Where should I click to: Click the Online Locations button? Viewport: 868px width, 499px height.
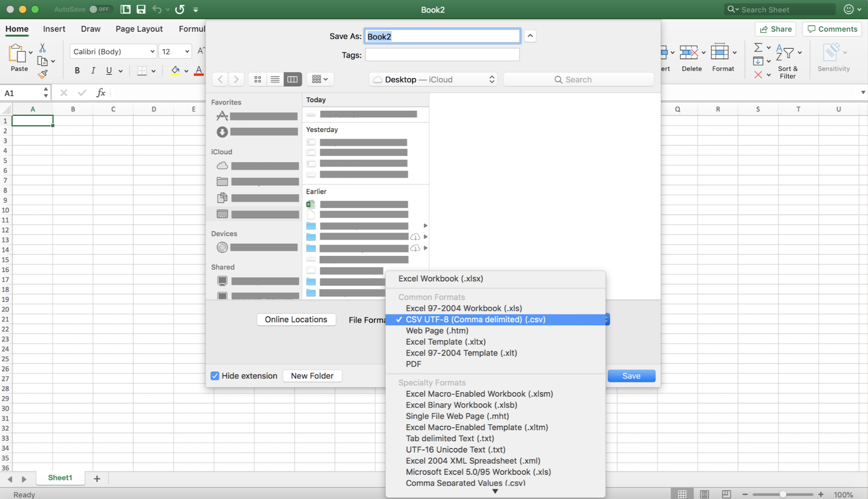pos(296,319)
